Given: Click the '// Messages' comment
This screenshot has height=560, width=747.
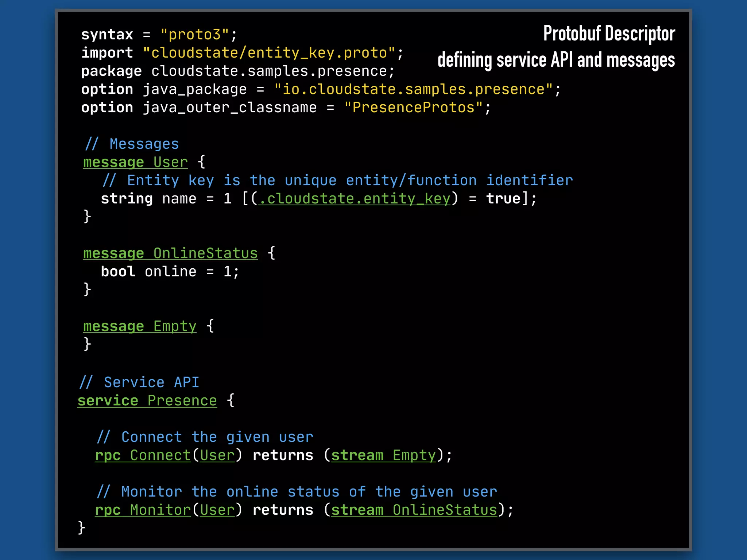Looking at the screenshot, I should click(x=132, y=144).
